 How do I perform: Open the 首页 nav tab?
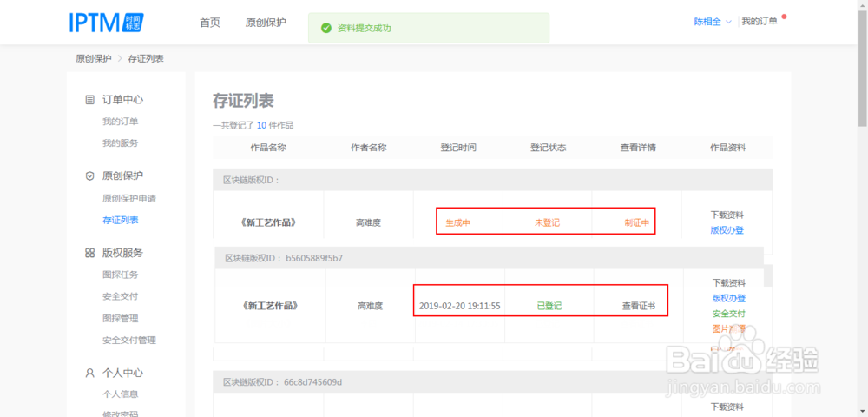(210, 23)
